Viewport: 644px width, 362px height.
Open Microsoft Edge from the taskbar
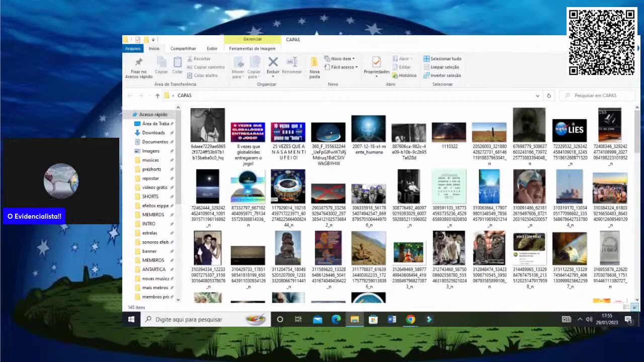click(x=336, y=319)
